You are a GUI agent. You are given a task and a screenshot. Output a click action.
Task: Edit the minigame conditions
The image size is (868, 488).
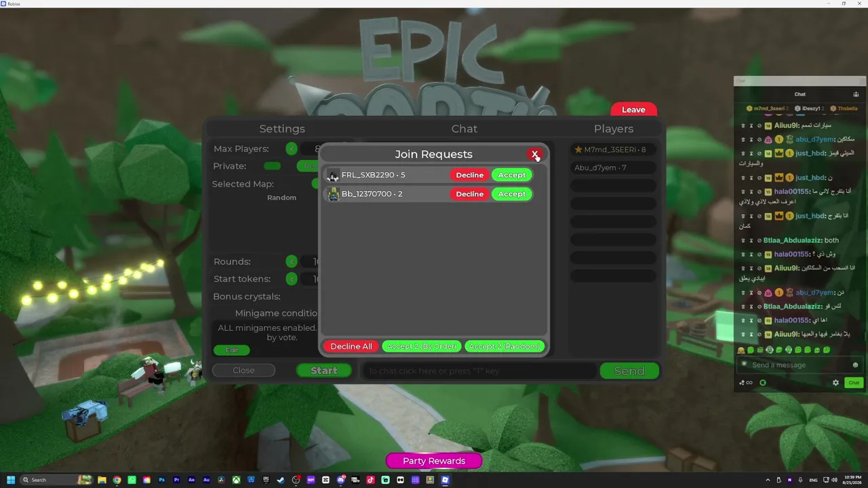pos(232,350)
